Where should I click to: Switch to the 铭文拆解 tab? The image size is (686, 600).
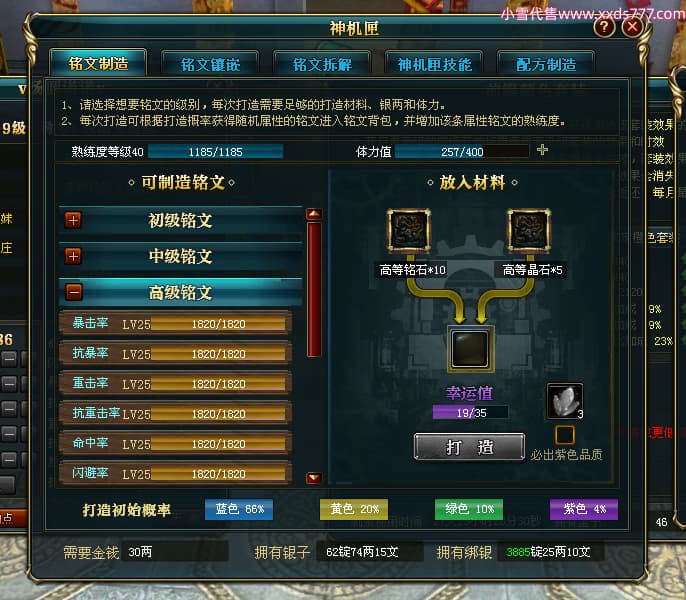click(322, 64)
